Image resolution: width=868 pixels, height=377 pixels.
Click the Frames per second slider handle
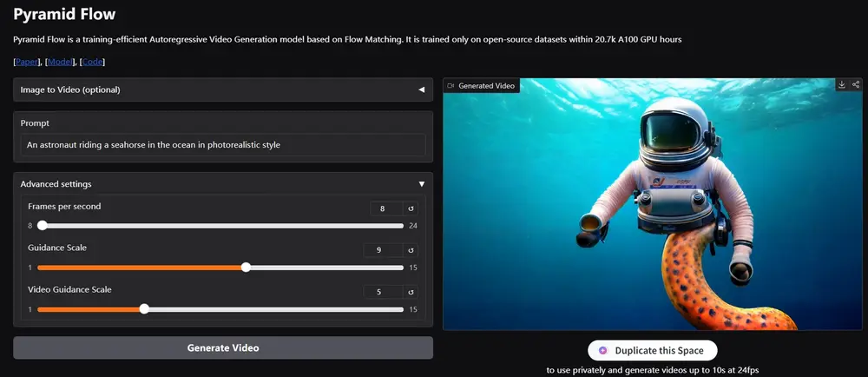42,226
